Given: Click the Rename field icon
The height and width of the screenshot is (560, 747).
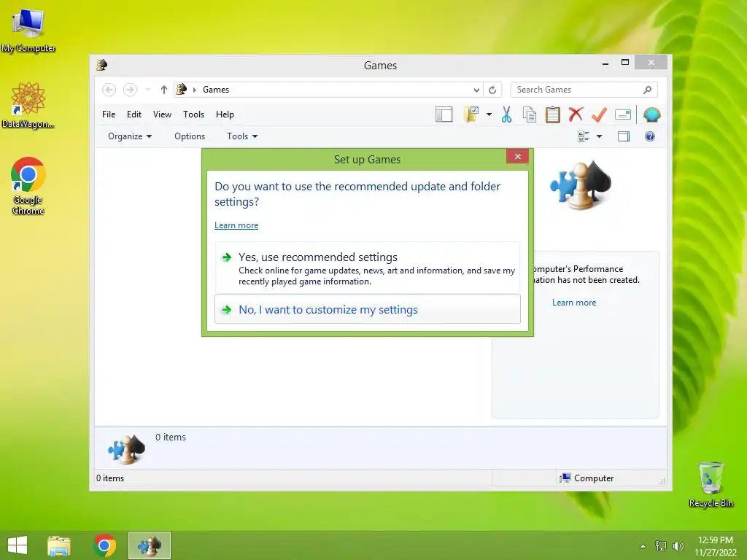Looking at the screenshot, I should (x=623, y=114).
